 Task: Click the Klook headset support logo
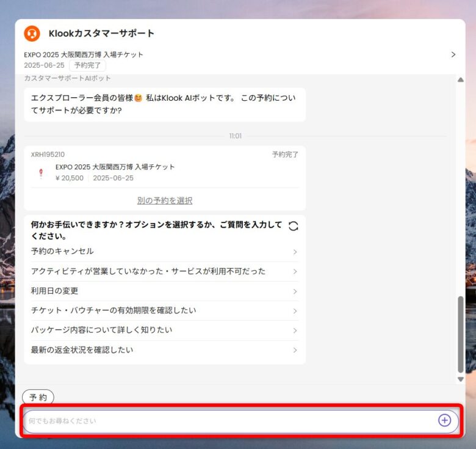point(32,34)
